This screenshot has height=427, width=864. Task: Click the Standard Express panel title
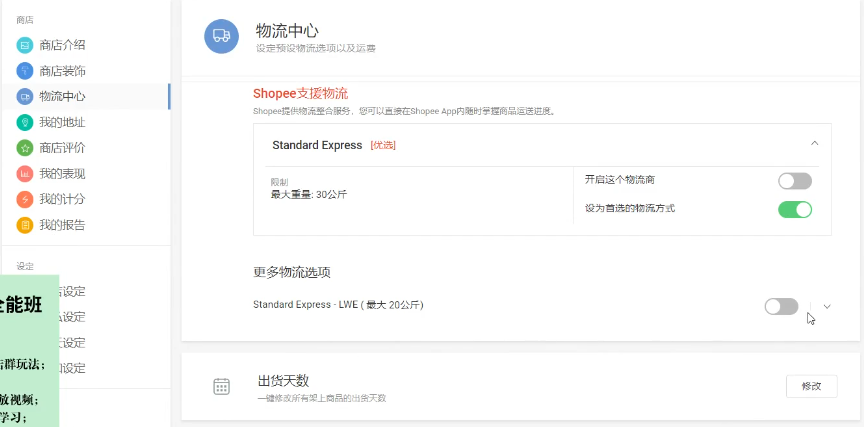(x=317, y=145)
